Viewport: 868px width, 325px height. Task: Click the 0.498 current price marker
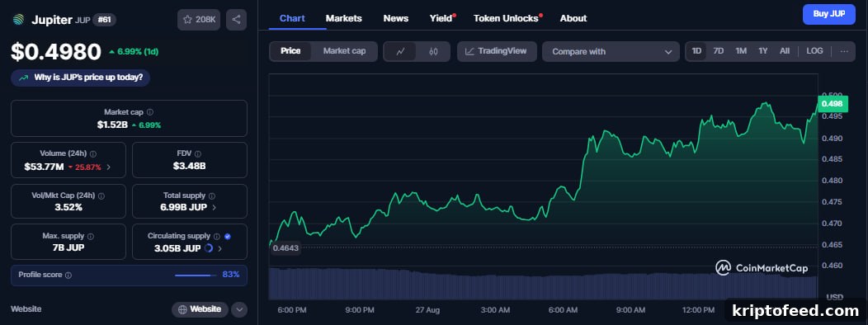pos(832,104)
